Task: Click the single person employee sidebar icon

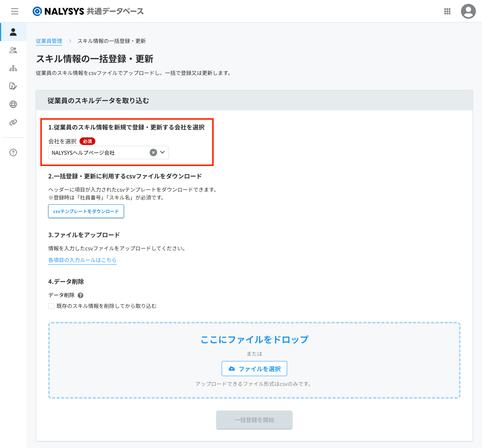Action: tap(13, 32)
